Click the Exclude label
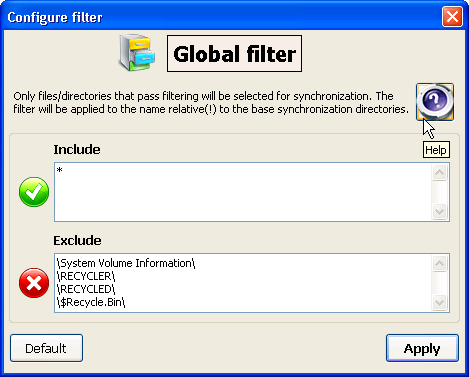The height and width of the screenshot is (377, 469). coord(77,240)
